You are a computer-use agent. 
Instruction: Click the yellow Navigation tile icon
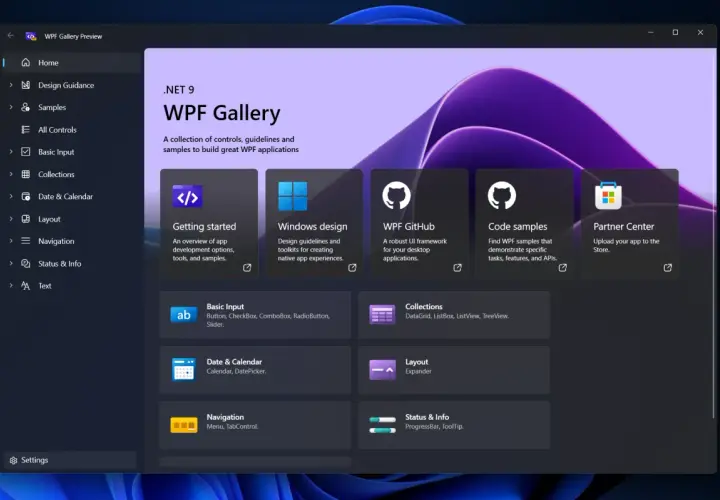184,425
